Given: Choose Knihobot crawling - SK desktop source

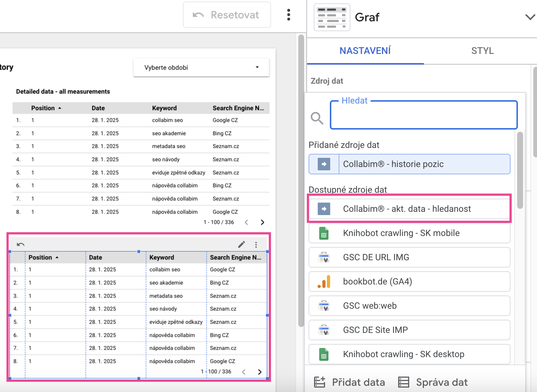Looking at the screenshot, I should pyautogui.click(x=410, y=354).
